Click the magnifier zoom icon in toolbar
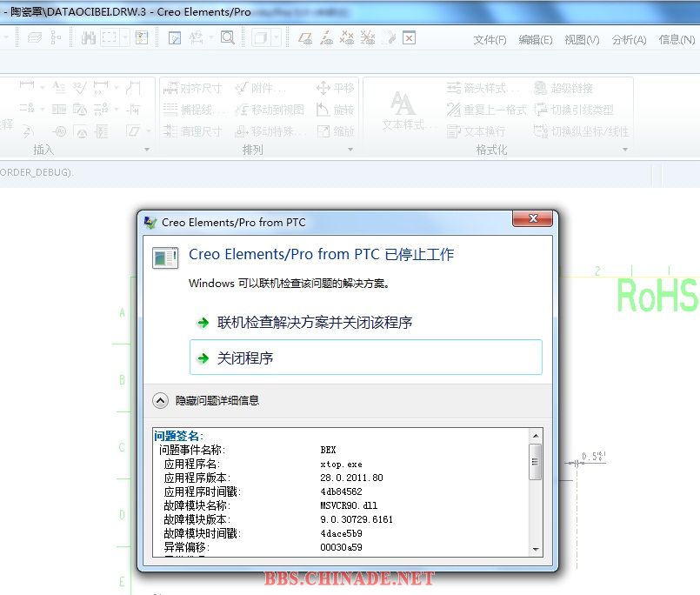The width and height of the screenshot is (700, 595). click(228, 38)
